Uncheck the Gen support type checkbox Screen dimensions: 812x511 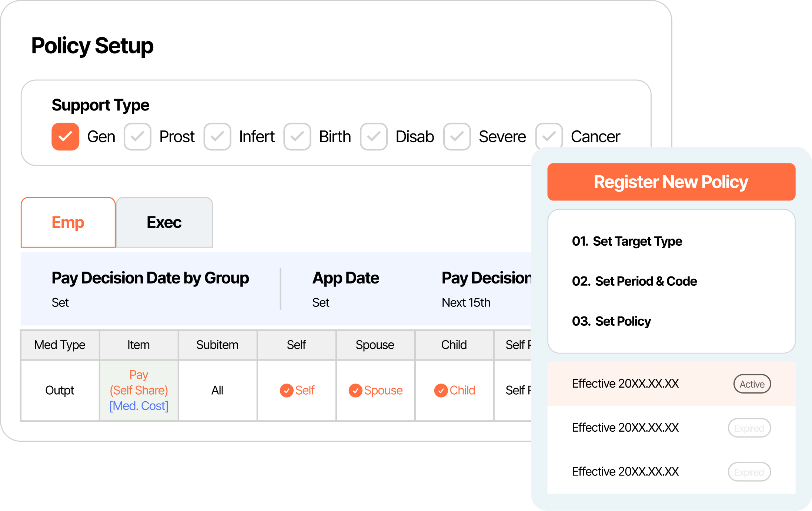coord(65,136)
